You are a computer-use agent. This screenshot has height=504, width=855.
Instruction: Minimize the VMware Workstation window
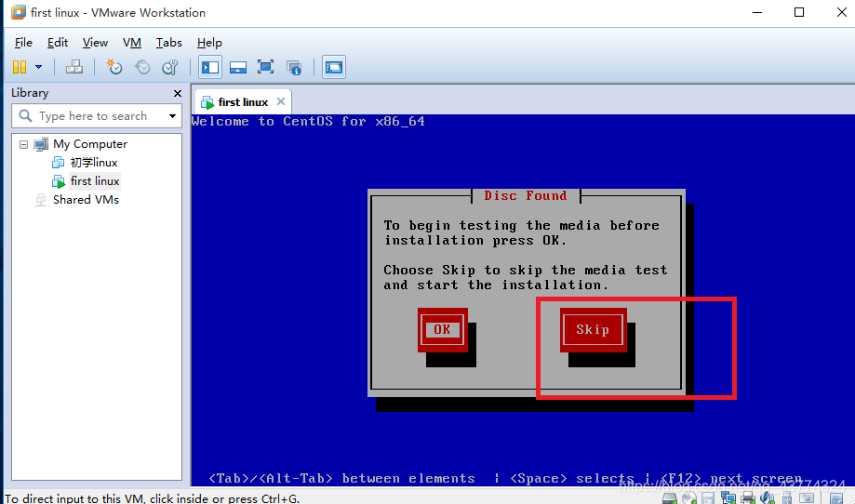pos(757,12)
